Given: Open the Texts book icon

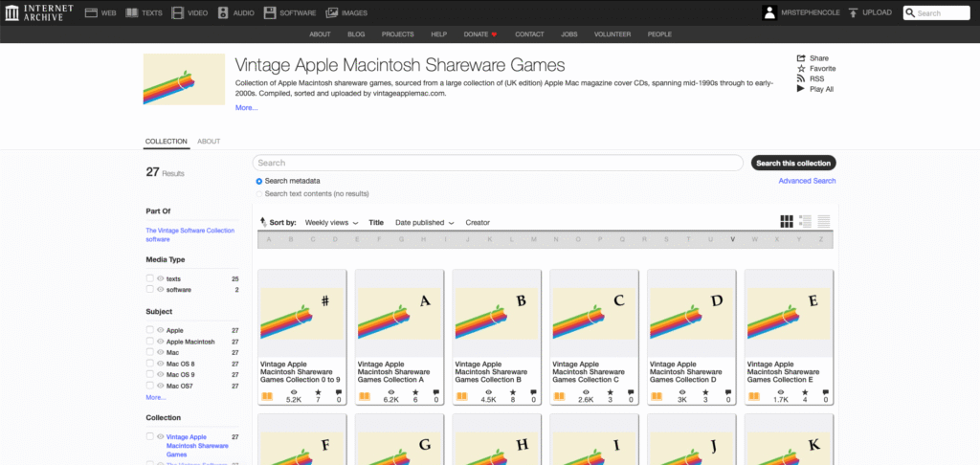Looking at the screenshot, I should (132, 12).
